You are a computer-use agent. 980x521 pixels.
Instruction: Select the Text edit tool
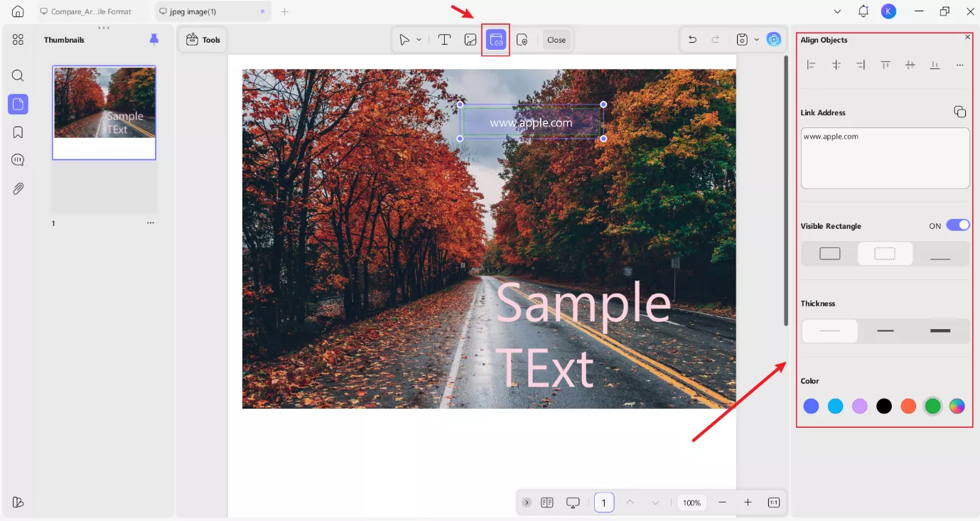click(444, 40)
